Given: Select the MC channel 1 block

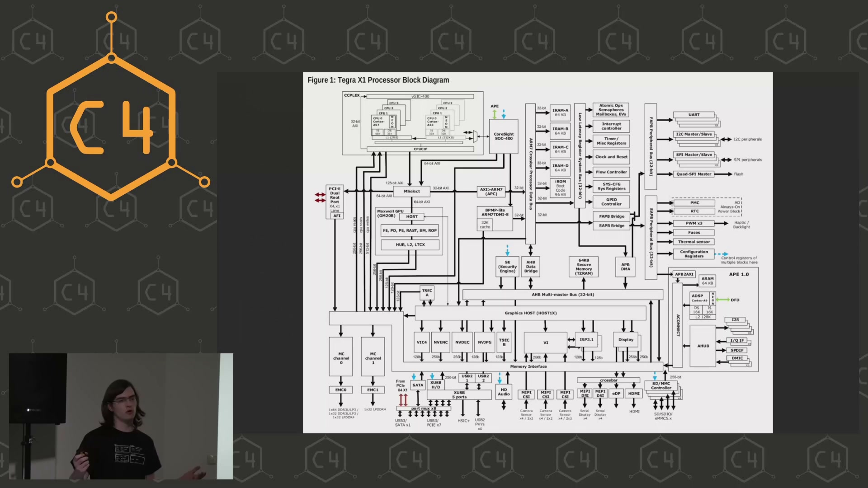Looking at the screenshot, I should pyautogui.click(x=373, y=357).
